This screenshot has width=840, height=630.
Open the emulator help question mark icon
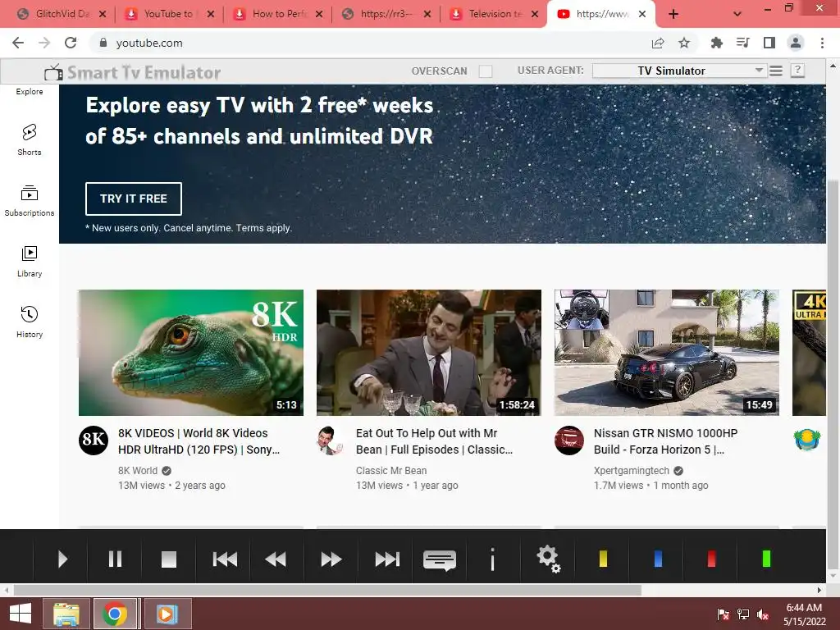click(797, 71)
